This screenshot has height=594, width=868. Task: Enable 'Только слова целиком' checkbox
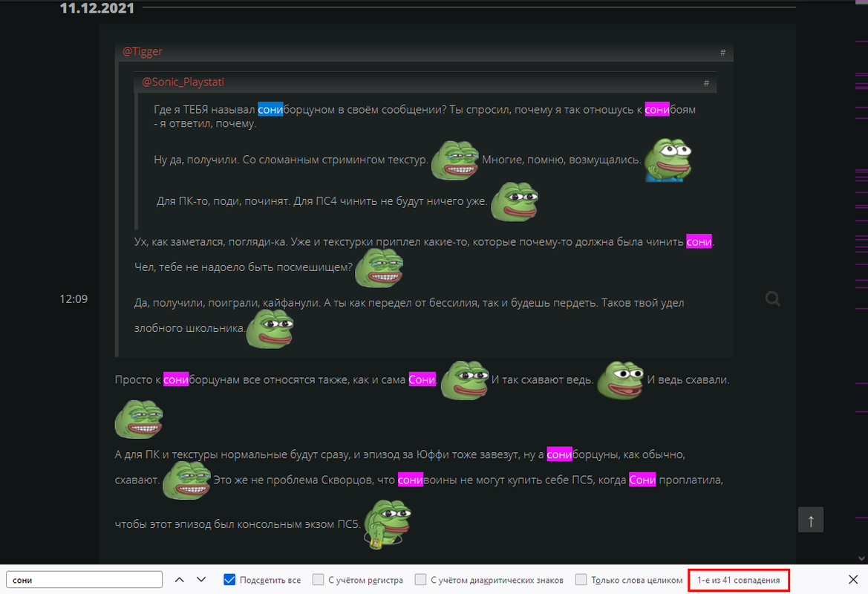581,580
